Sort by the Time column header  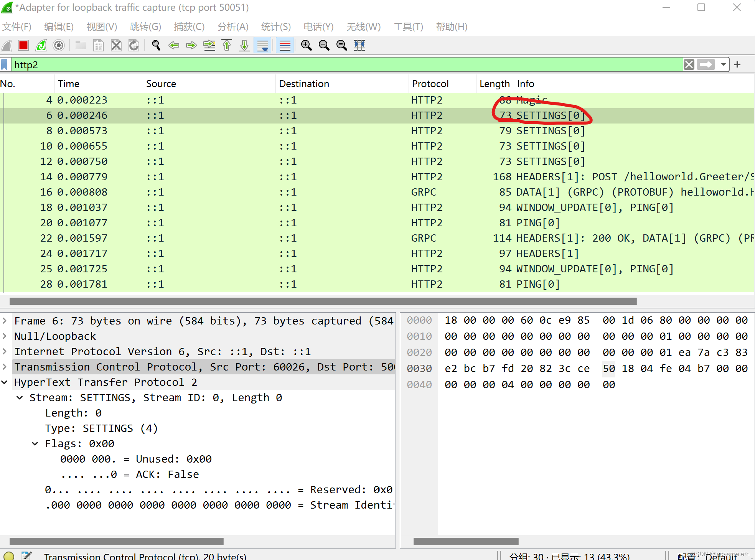[x=99, y=84]
